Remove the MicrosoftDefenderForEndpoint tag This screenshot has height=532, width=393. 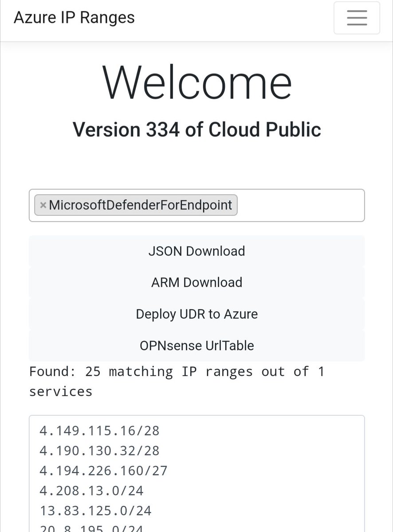point(43,205)
